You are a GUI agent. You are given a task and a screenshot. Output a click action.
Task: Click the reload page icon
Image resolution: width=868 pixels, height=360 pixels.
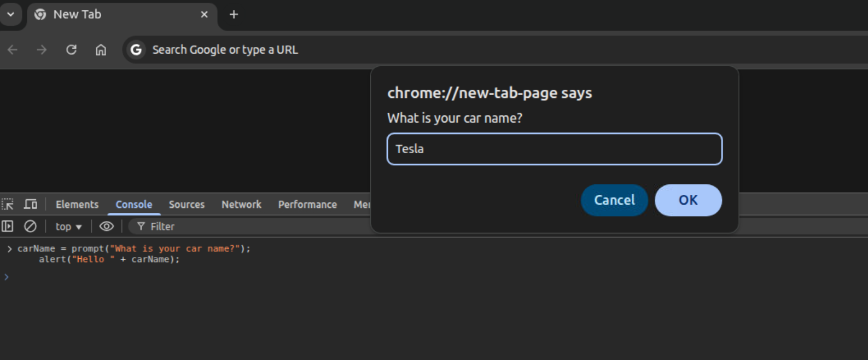click(71, 50)
